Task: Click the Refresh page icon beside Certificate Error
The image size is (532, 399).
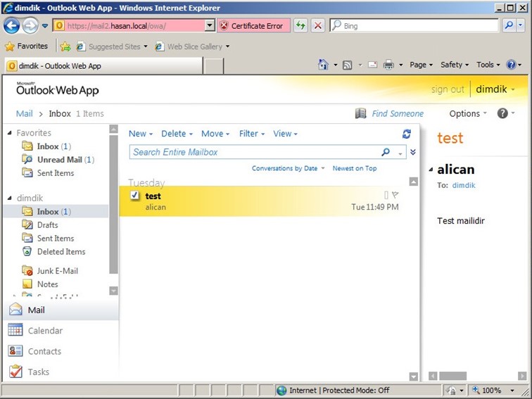Action: click(x=300, y=26)
